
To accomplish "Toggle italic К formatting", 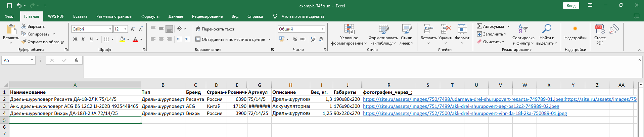I will [x=83, y=39].
